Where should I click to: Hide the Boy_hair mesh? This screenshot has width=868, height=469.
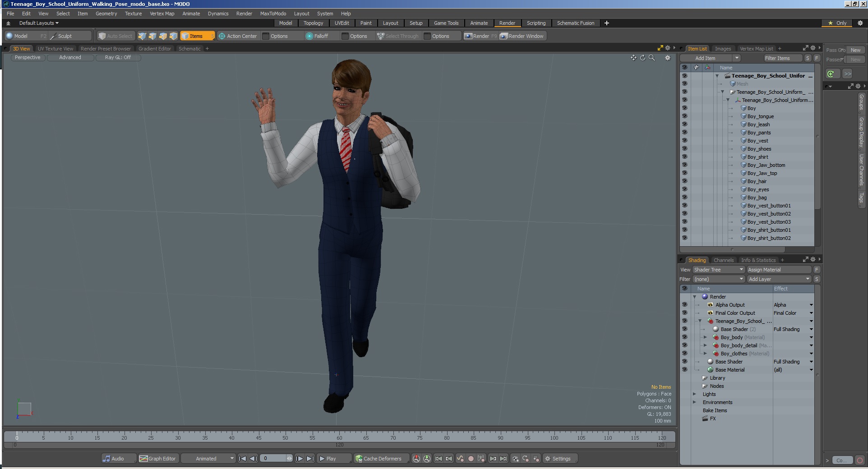tap(684, 181)
